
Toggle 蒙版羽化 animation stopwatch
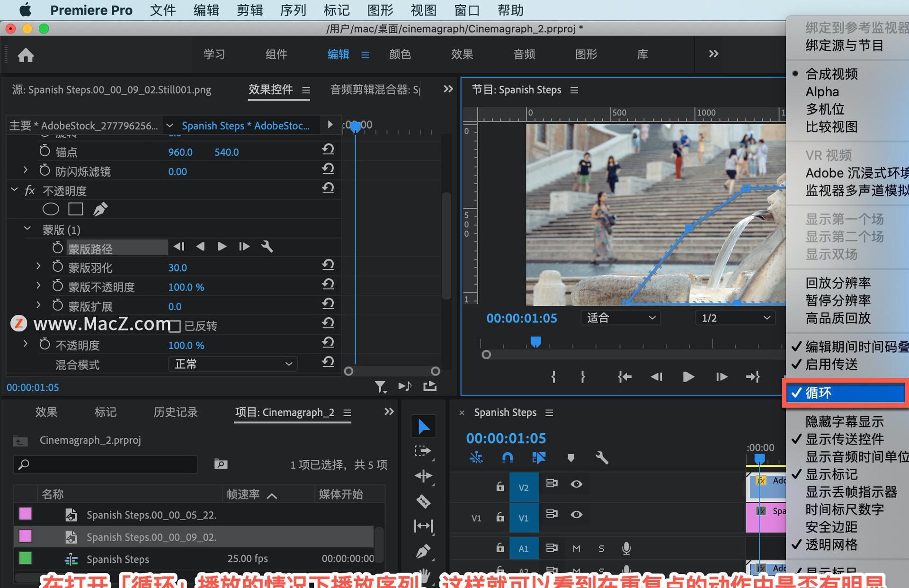tap(57, 267)
